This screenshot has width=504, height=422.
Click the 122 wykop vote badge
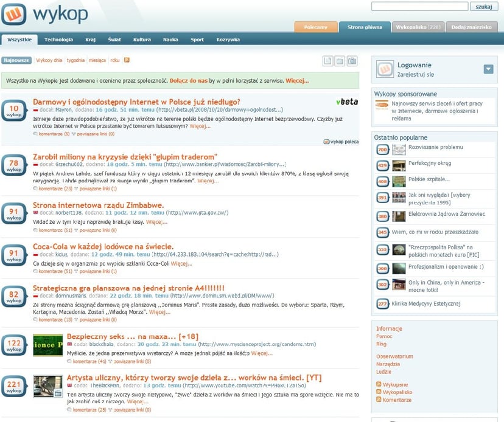(x=14, y=345)
